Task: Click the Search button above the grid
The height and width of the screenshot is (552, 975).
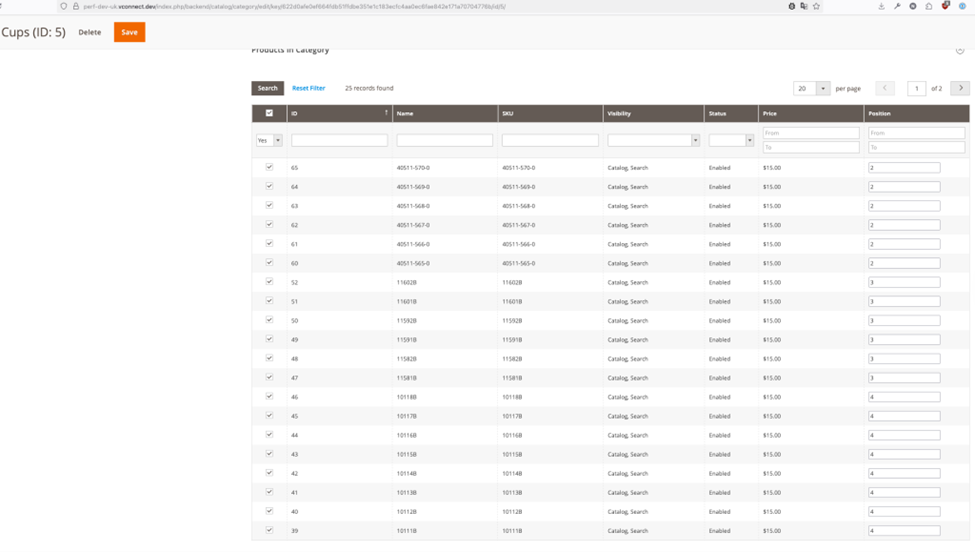Action: [x=267, y=88]
